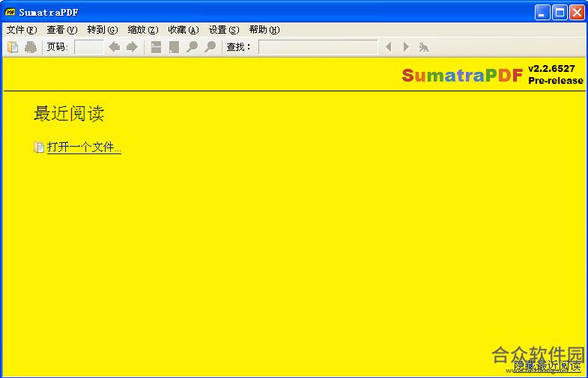The height and width of the screenshot is (378, 588).
Task: Select the fit width continuous icon
Action: 156,47
